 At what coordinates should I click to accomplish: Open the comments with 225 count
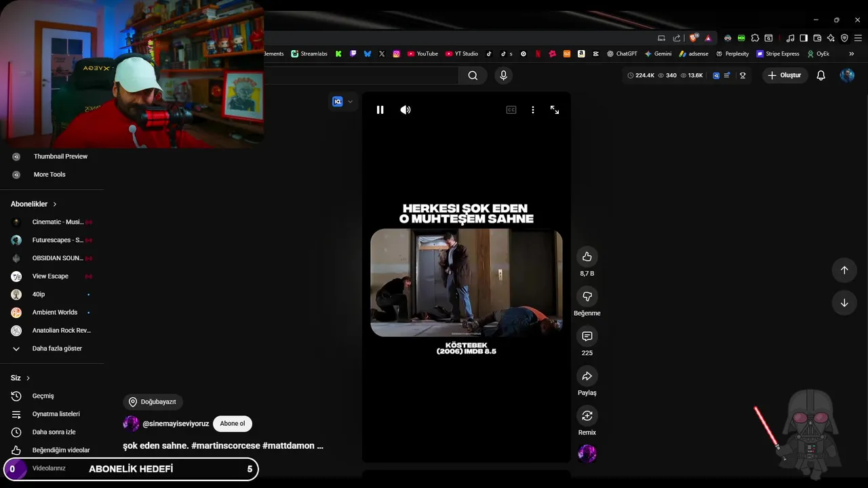click(587, 336)
